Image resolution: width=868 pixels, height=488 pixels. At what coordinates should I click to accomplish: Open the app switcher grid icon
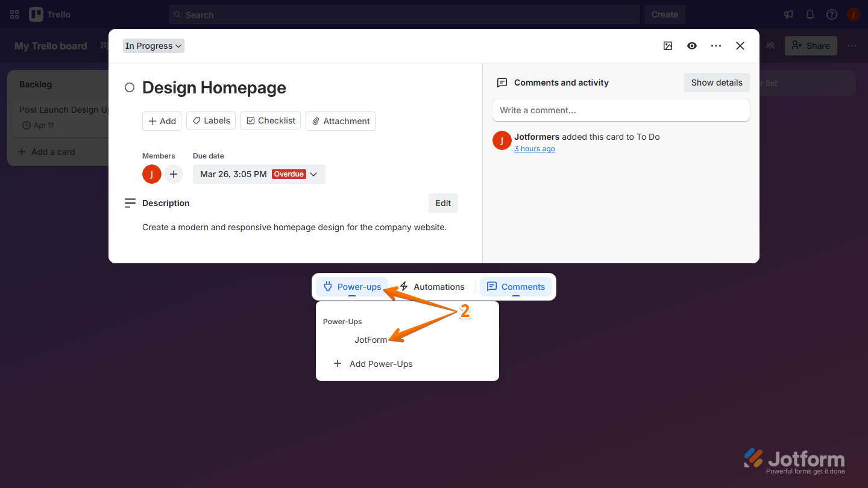(14, 14)
